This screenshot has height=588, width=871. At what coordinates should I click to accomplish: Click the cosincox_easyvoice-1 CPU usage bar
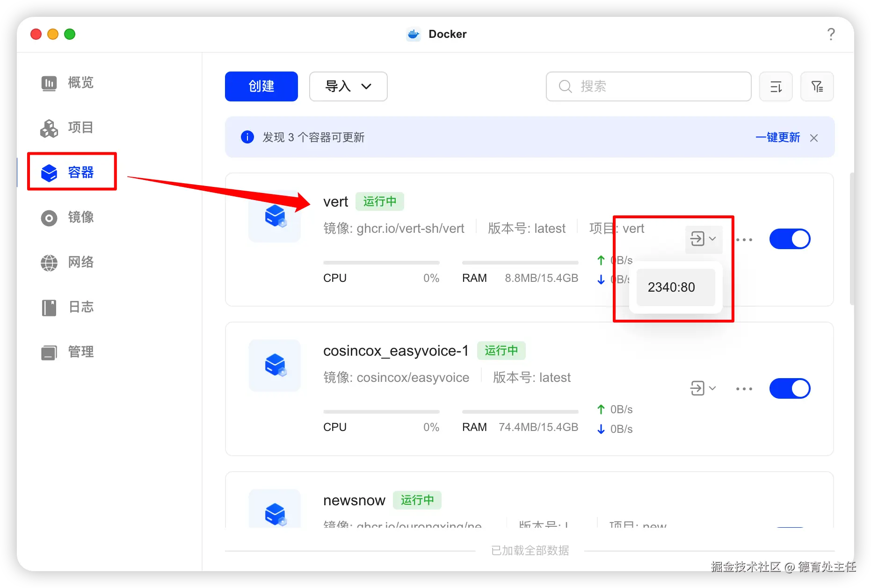pos(381,412)
